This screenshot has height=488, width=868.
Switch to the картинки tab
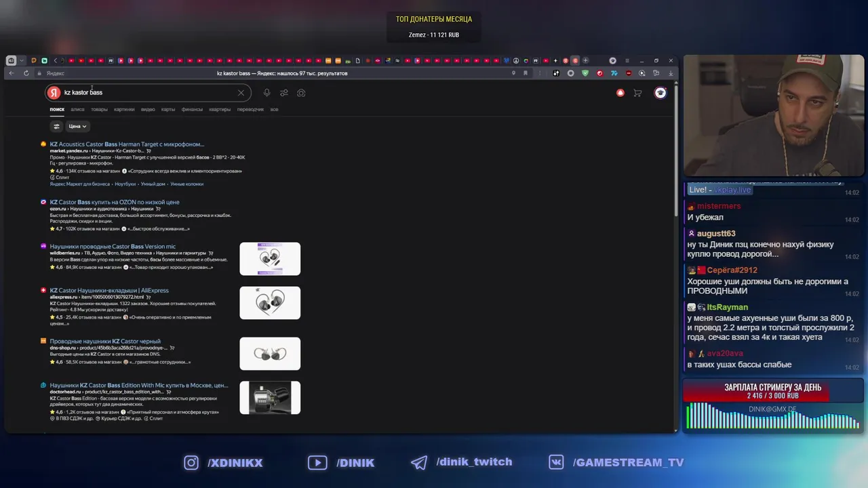[124, 109]
